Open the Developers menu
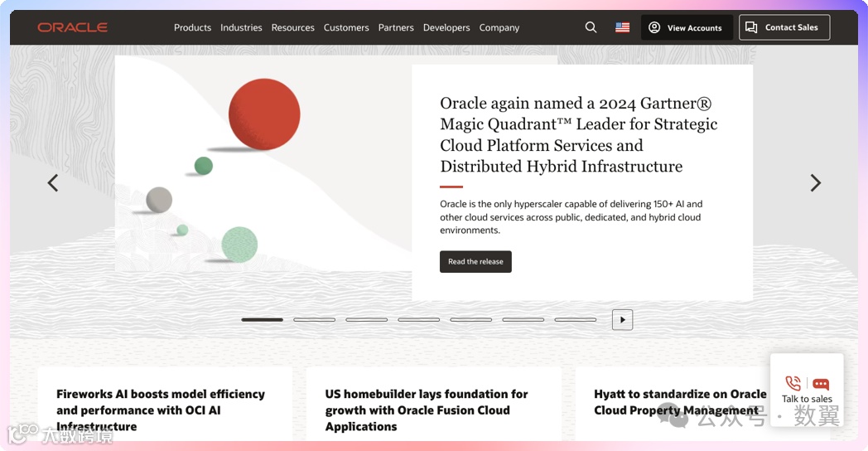868x451 pixels. pyautogui.click(x=446, y=27)
